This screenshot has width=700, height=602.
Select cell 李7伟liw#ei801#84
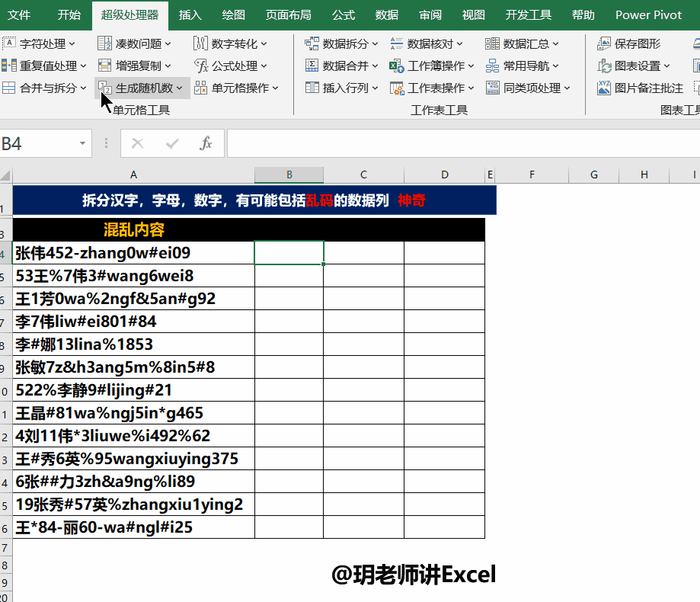pyautogui.click(x=133, y=321)
